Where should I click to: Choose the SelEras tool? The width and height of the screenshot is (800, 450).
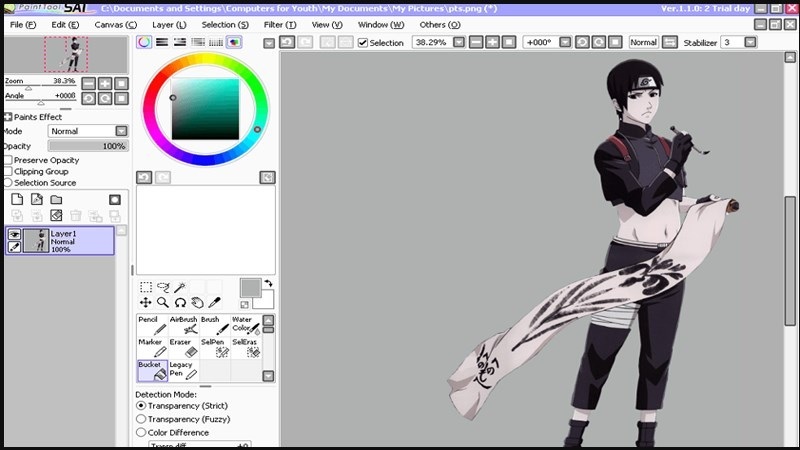246,348
